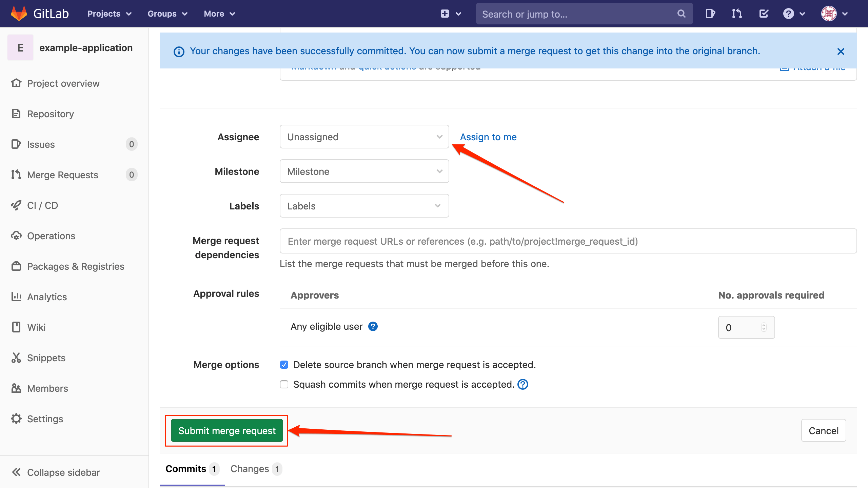Increase the approvals required counter
This screenshot has height=488, width=868.
pos(764,325)
